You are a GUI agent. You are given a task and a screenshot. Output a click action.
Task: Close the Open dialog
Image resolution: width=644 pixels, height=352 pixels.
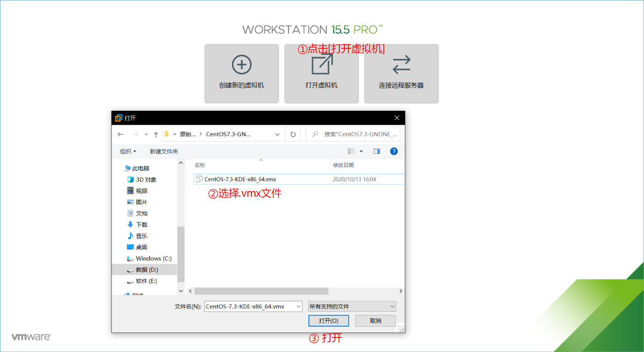tap(397, 118)
